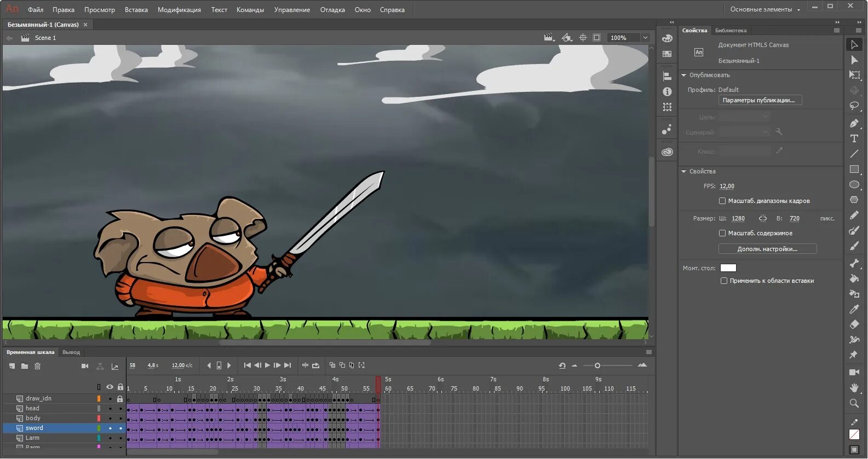This screenshot has width=868, height=459.
Task: Select the Lasso tool
Action: pyautogui.click(x=854, y=106)
